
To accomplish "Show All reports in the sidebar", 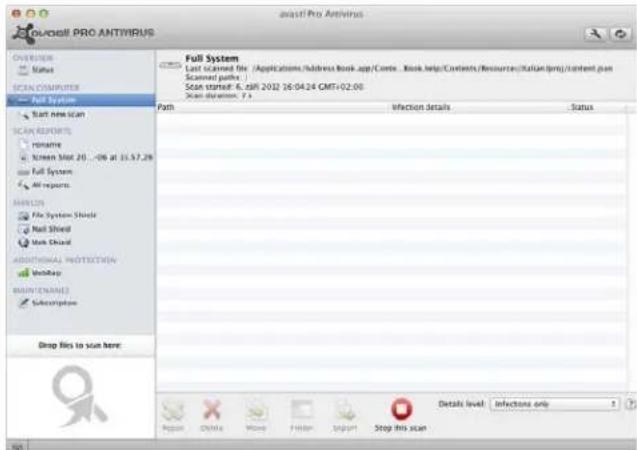I will (x=51, y=186).
